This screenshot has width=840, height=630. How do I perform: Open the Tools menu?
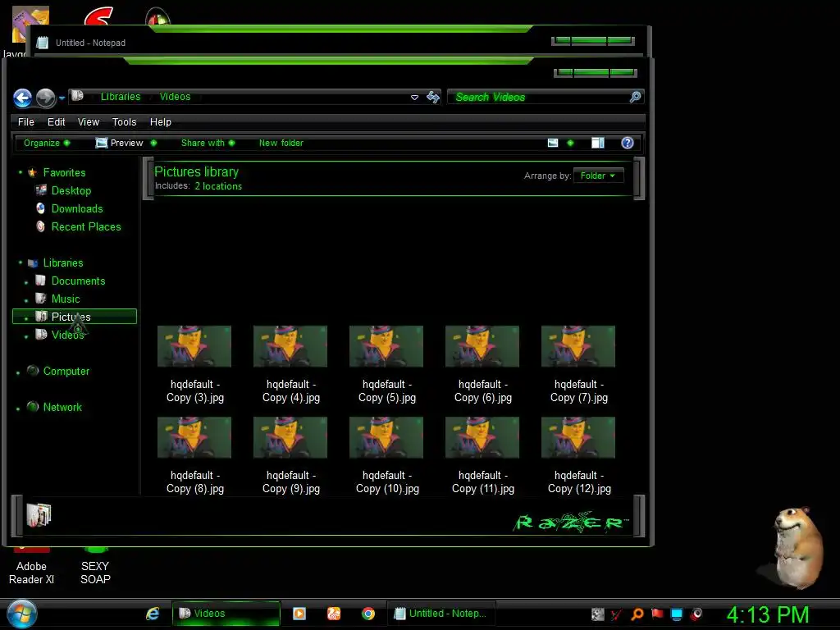point(125,122)
